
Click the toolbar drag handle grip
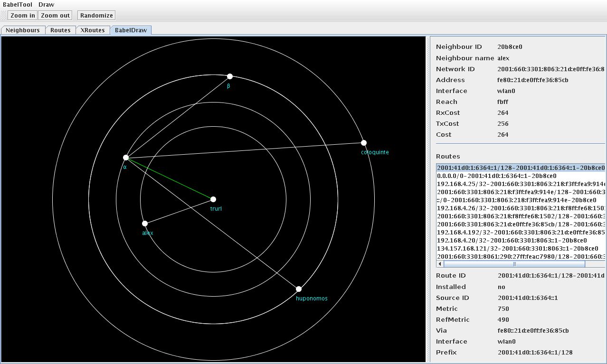4,16
